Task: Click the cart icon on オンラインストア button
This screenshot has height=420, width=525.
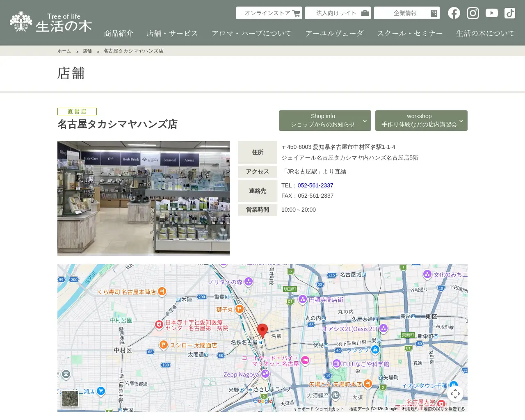Action: [x=297, y=13]
